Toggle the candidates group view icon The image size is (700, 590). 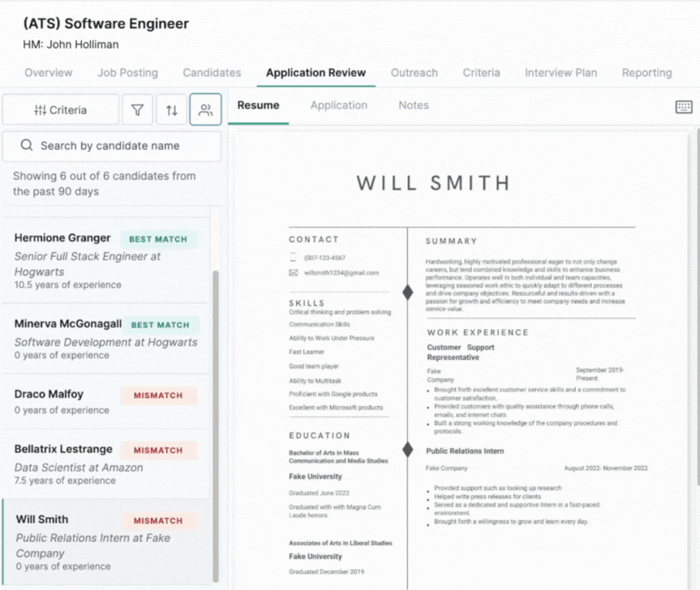pyautogui.click(x=206, y=110)
